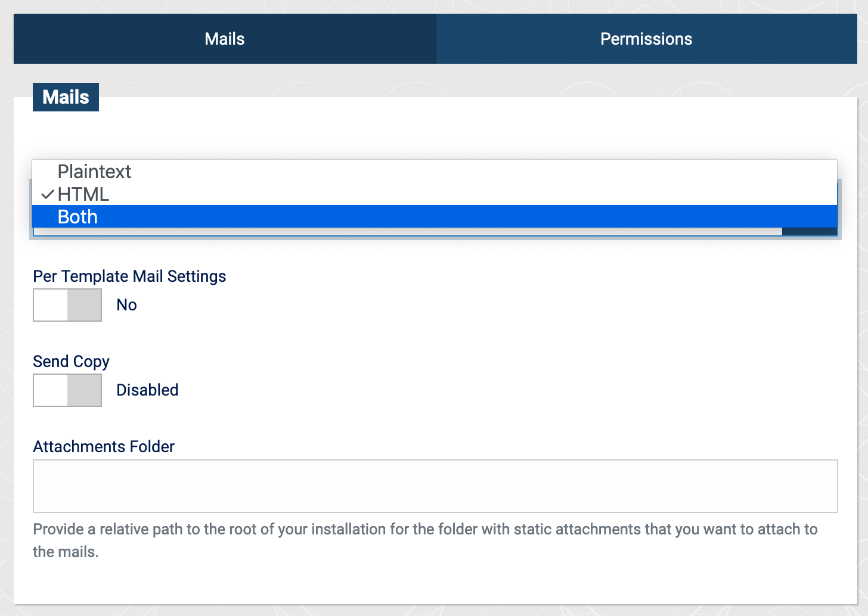Click the 'Disabled' status text
This screenshot has height=616, width=868.
(147, 390)
